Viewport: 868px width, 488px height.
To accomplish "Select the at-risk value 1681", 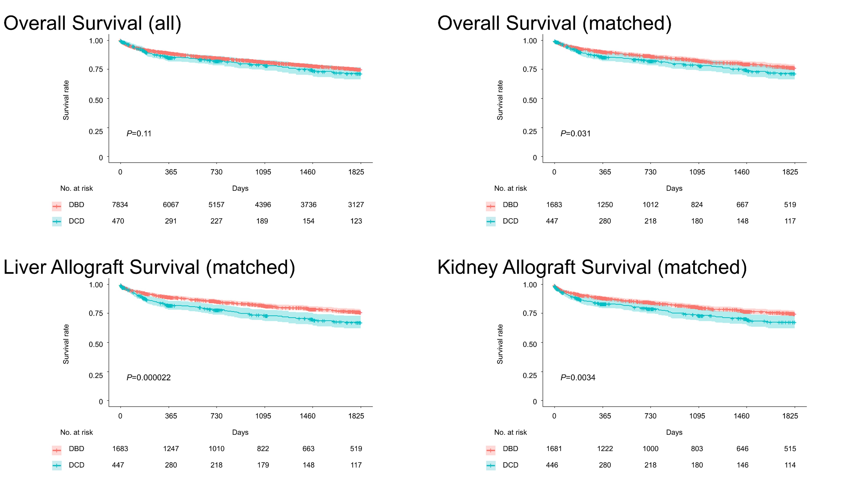I will (x=554, y=449).
